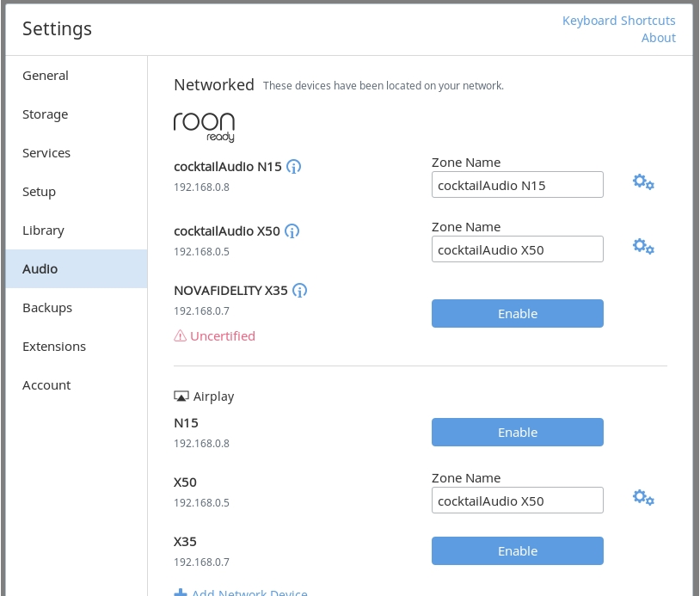Go to the Account tab
This screenshot has height=596, width=700.
tap(77, 384)
